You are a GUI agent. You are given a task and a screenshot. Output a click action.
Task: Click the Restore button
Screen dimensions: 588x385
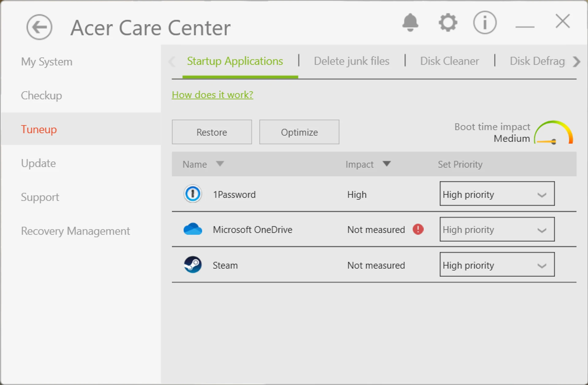click(212, 132)
